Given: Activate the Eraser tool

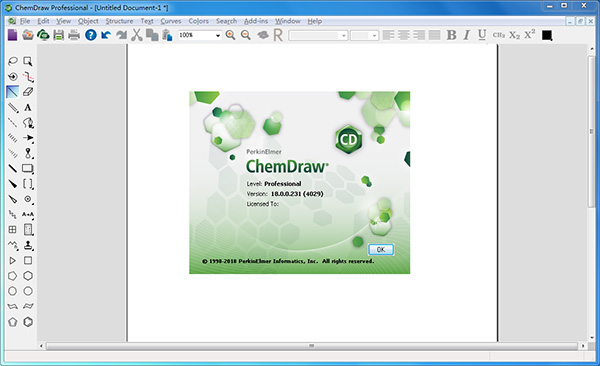Looking at the screenshot, I should pyautogui.click(x=28, y=92).
